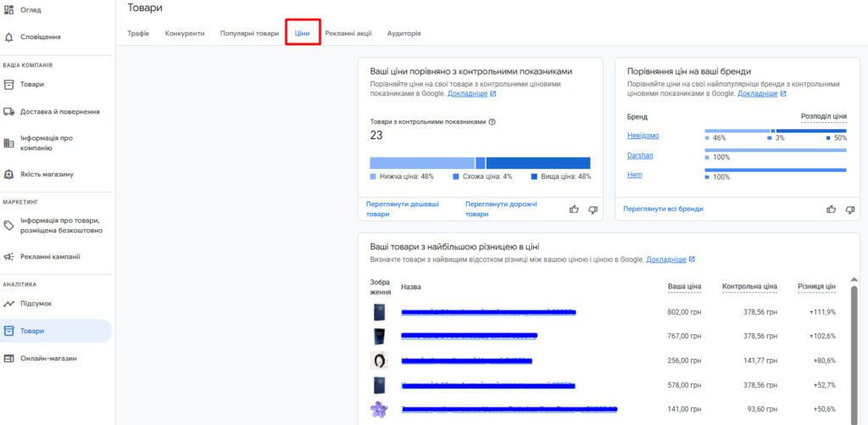This screenshot has width=868, height=425.
Task: Click thumbs up on brand comparison card
Action: click(x=831, y=209)
